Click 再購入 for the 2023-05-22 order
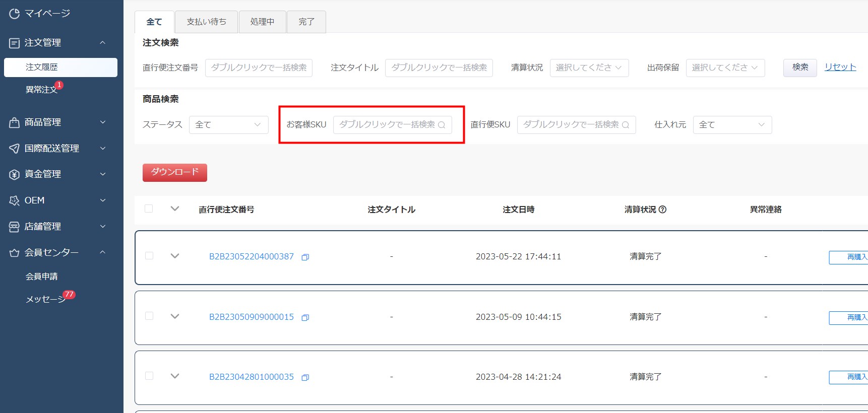 click(x=849, y=257)
